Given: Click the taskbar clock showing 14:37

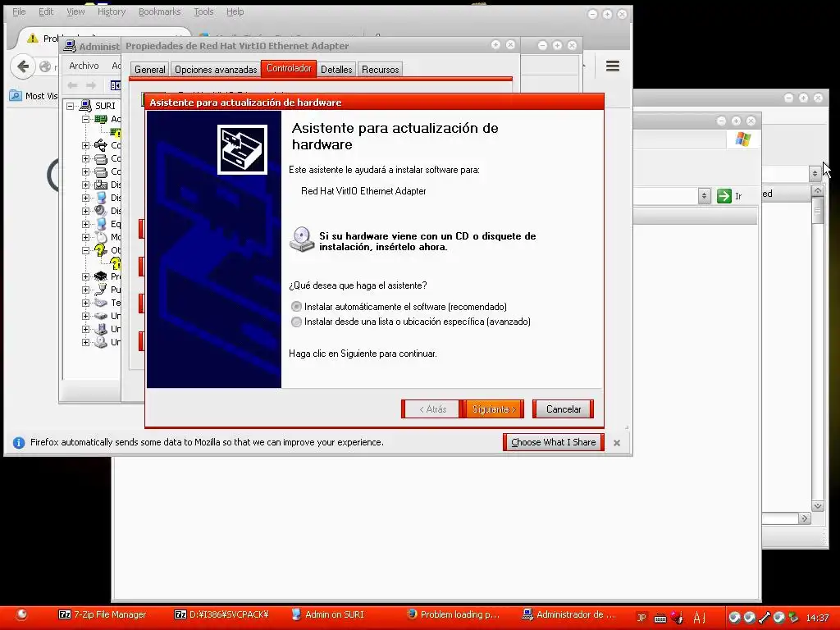Looking at the screenshot, I should [817, 619].
